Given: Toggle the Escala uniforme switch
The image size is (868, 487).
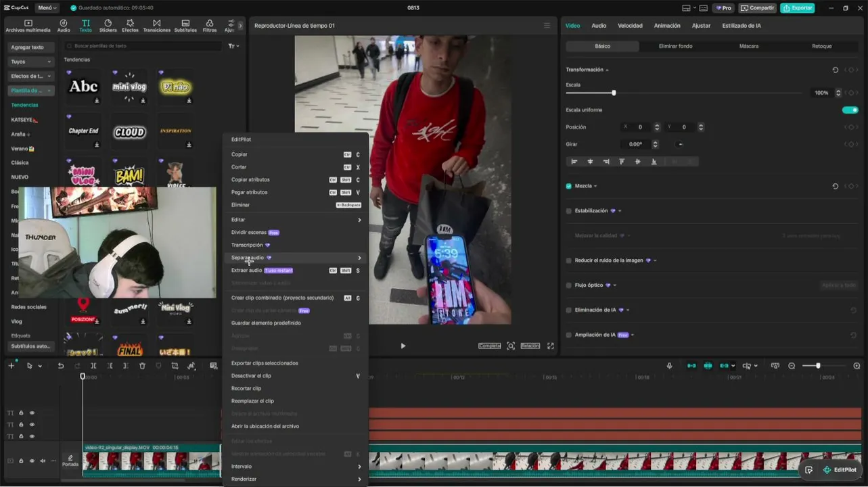Looking at the screenshot, I should coord(850,110).
